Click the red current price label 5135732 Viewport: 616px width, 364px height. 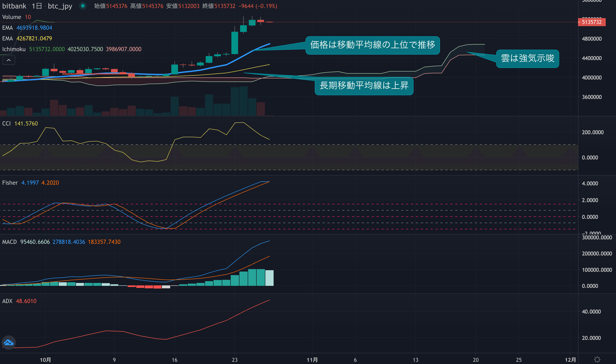(x=591, y=22)
